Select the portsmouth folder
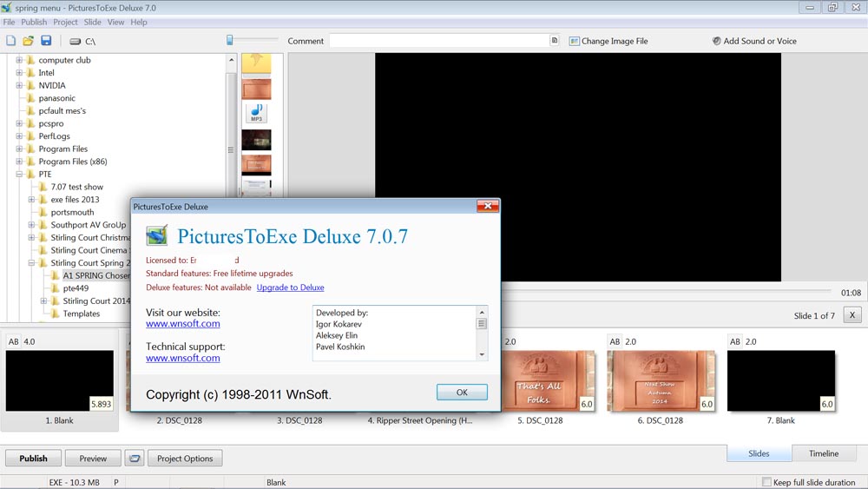The width and height of the screenshot is (868, 489). pyautogui.click(x=73, y=212)
